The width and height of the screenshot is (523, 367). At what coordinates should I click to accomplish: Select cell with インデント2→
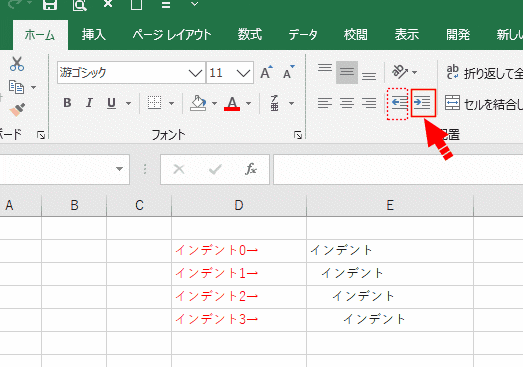[239, 297]
